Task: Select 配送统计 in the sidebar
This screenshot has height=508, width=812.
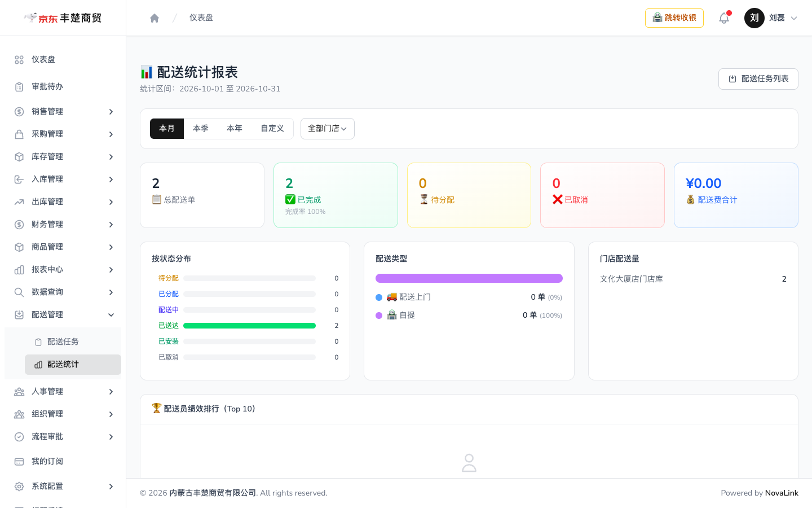Action: 73,365
